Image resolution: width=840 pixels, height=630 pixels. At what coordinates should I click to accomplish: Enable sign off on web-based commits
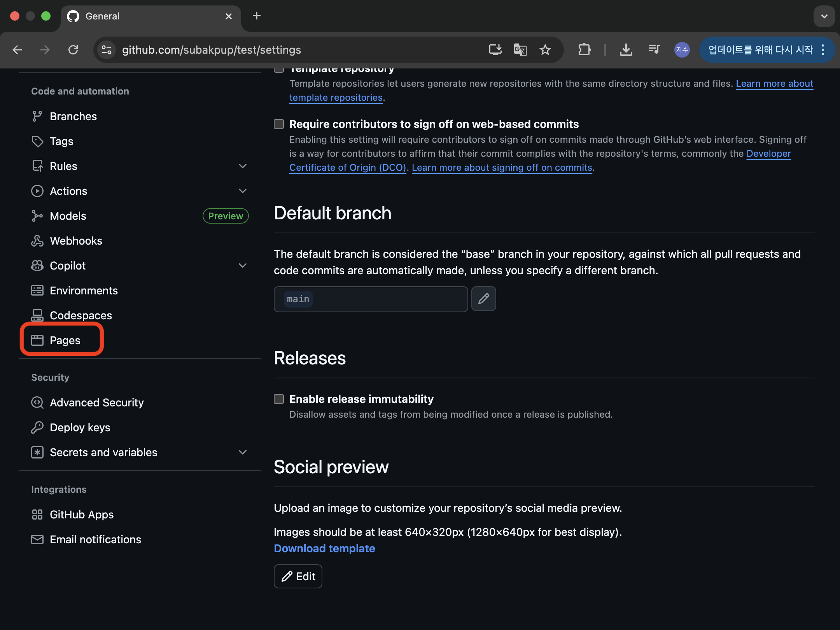click(279, 124)
